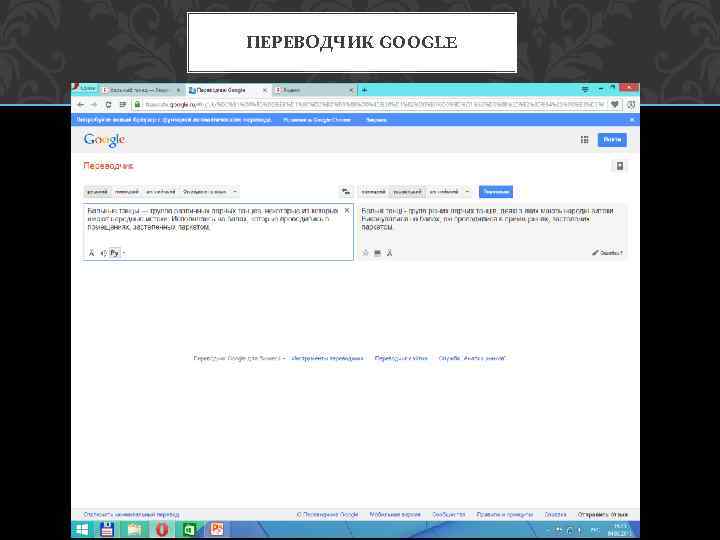Screen dimensions: 720x540
Task: Open the Windows Start button
Action: (x=82, y=530)
